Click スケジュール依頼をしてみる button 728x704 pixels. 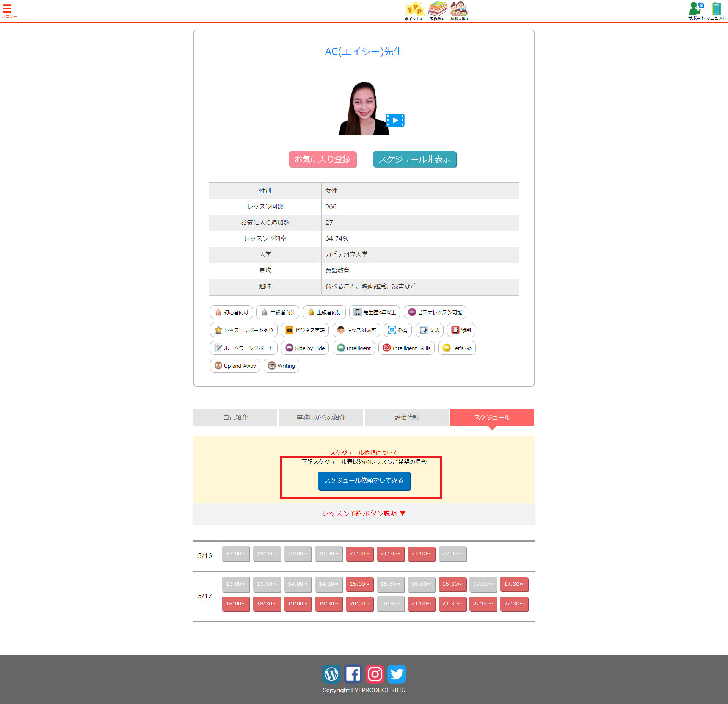pos(364,481)
